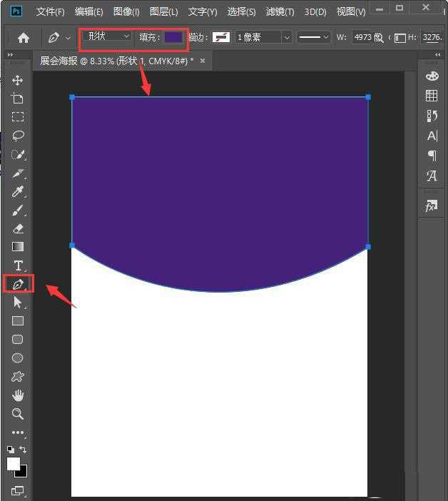The image size is (448, 501).
Task: Open the 图层(L) menu
Action: tap(164, 12)
